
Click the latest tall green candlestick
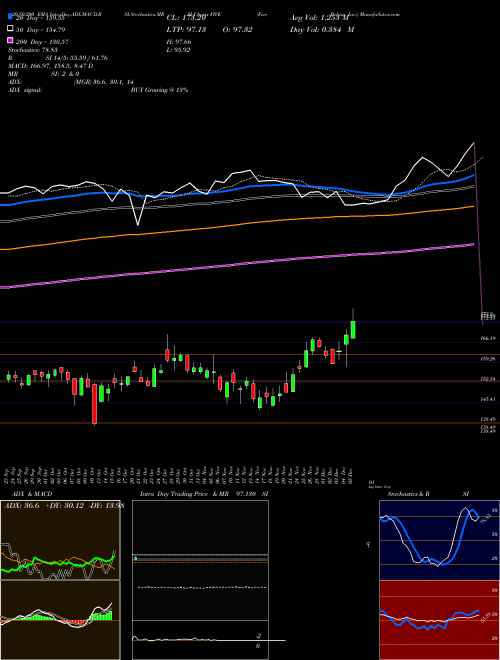click(353, 330)
